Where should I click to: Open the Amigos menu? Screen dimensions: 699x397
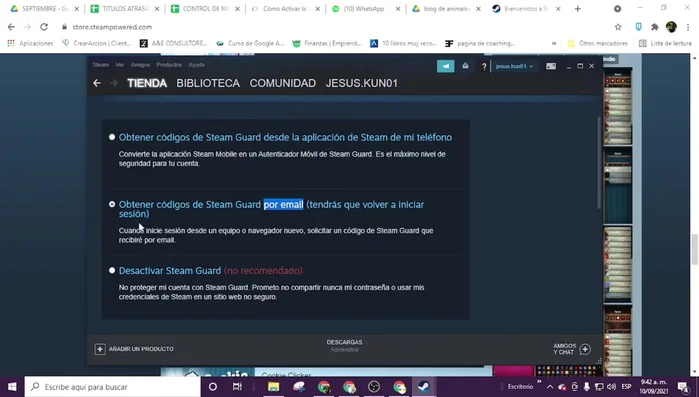click(140, 65)
